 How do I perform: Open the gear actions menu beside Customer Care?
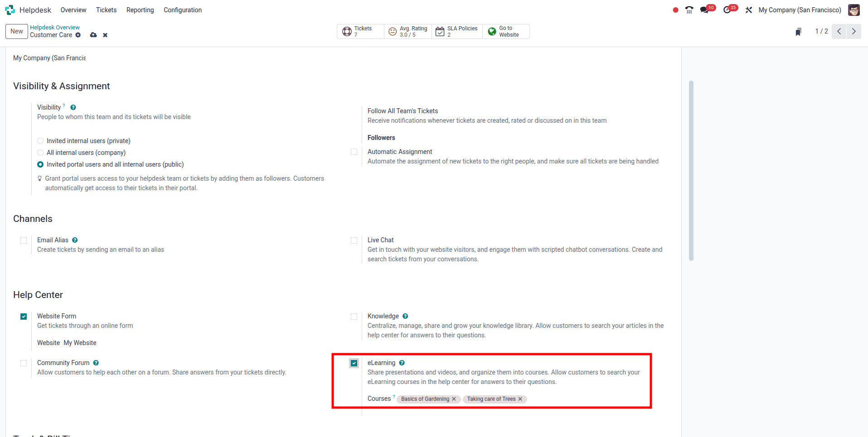click(78, 35)
